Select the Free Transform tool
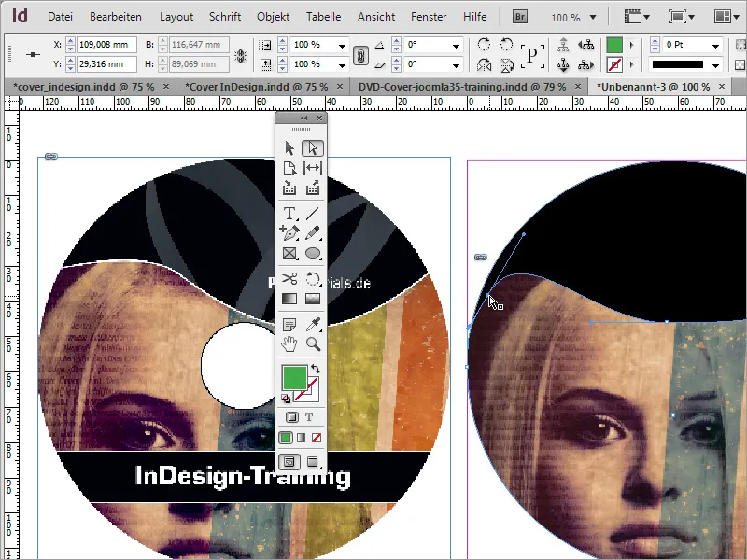Image resolution: width=747 pixels, height=560 pixels. click(x=313, y=278)
